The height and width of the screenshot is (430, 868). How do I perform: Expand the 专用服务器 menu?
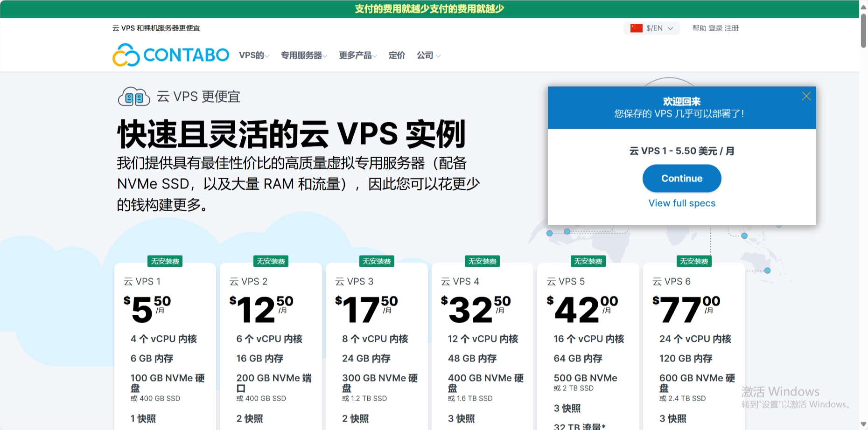point(304,55)
